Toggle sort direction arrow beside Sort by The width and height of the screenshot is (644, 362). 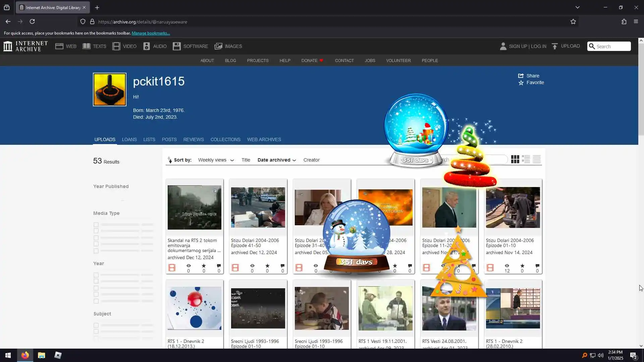pos(170,160)
